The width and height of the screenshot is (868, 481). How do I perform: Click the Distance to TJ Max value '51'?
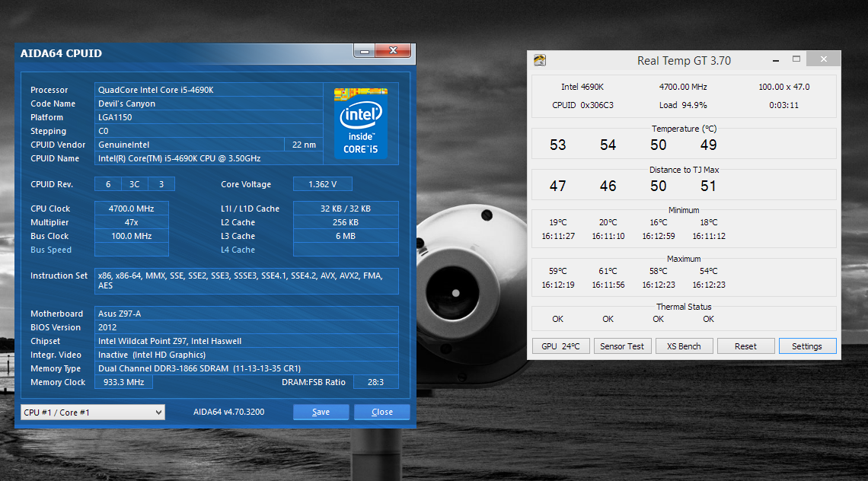pos(709,186)
